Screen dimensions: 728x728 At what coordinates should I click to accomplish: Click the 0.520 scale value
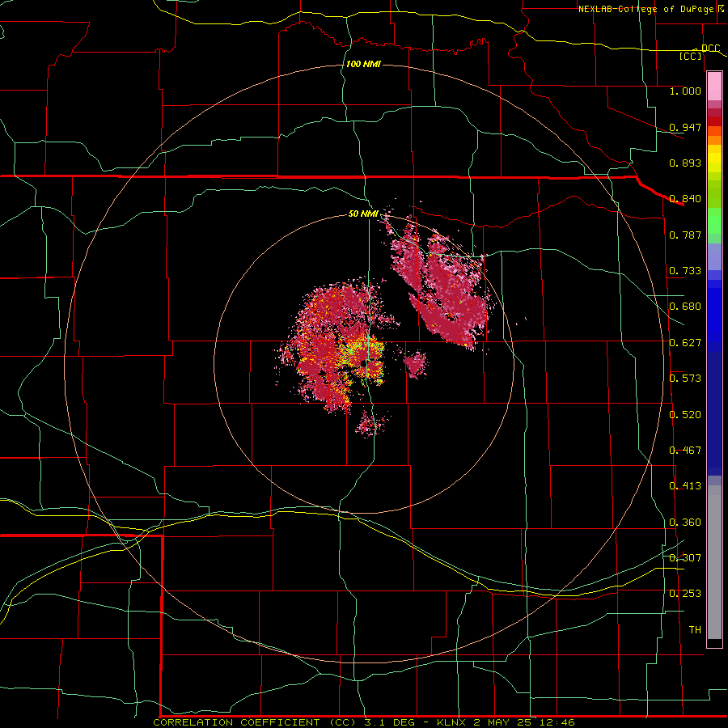(x=685, y=415)
